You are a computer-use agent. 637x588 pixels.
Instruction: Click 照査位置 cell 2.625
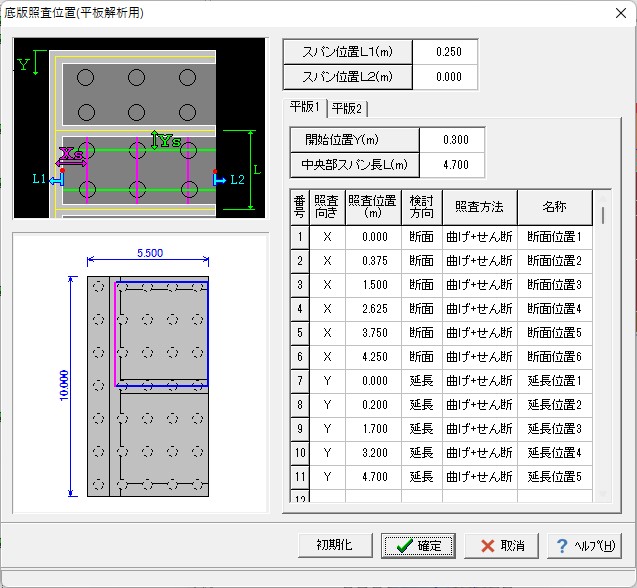[373, 309]
